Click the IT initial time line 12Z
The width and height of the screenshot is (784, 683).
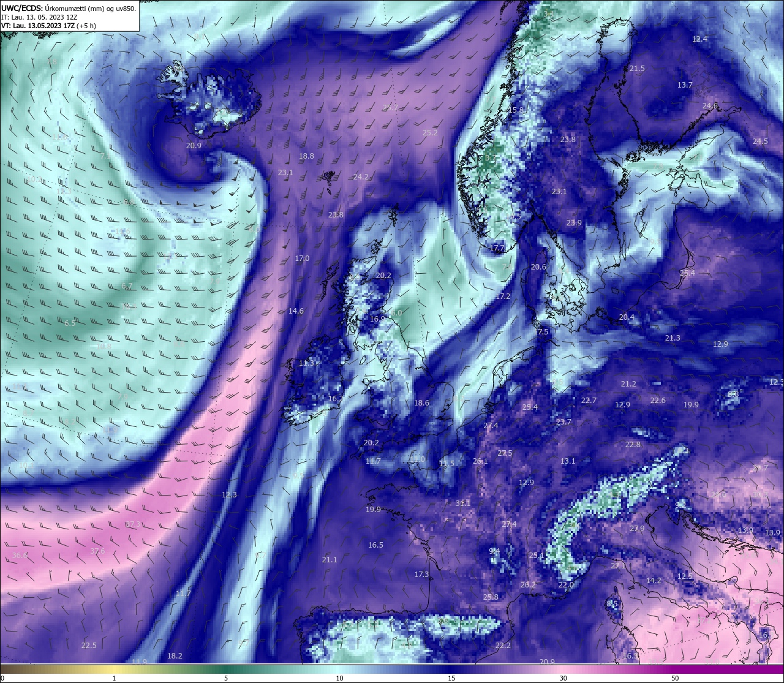(x=39, y=17)
